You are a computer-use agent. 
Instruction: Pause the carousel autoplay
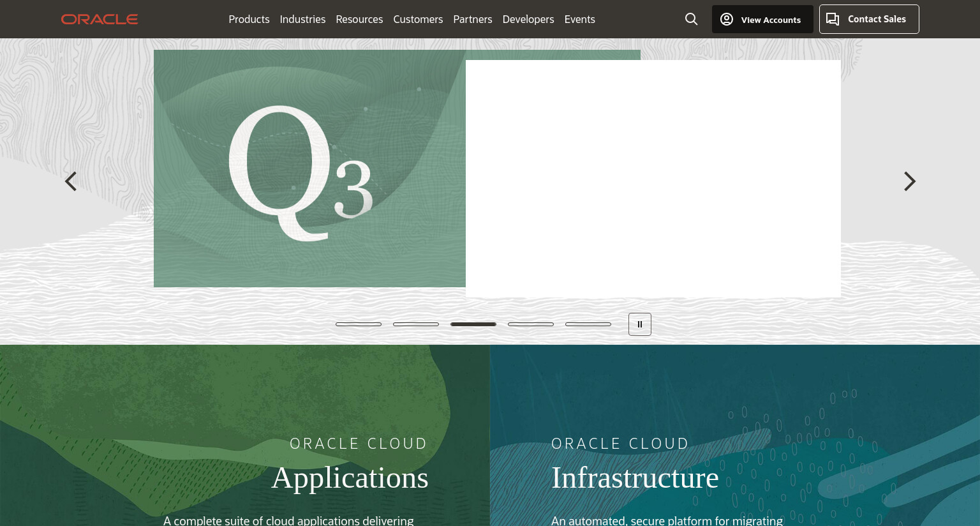(x=640, y=324)
